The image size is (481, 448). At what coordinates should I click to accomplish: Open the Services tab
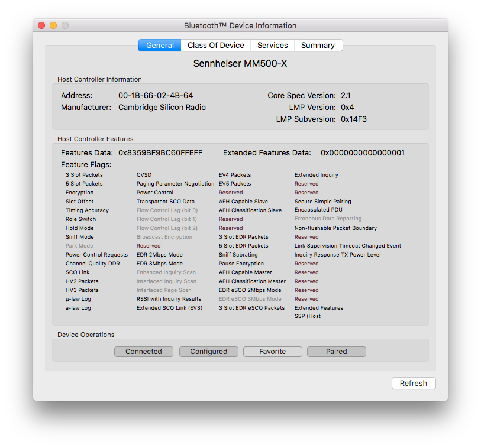tap(272, 46)
